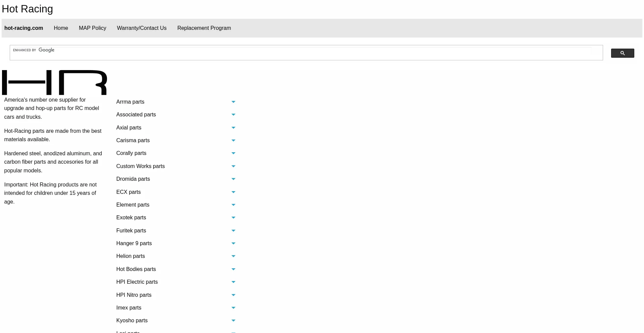
Task: Expand the Arrma parts dropdown arrow
Action: tap(233, 102)
